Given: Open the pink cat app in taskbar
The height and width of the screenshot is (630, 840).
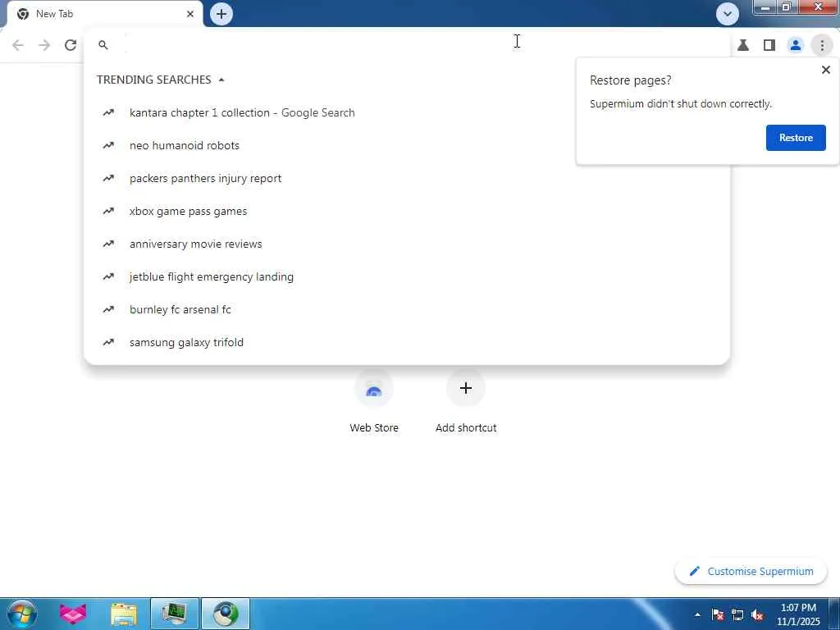Looking at the screenshot, I should click(x=73, y=614).
